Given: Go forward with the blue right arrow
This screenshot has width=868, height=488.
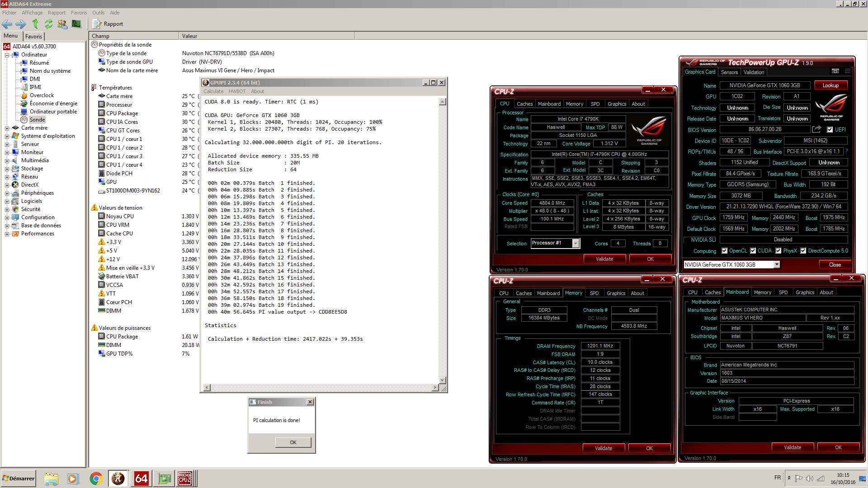Looking at the screenshot, I should pos(20,24).
